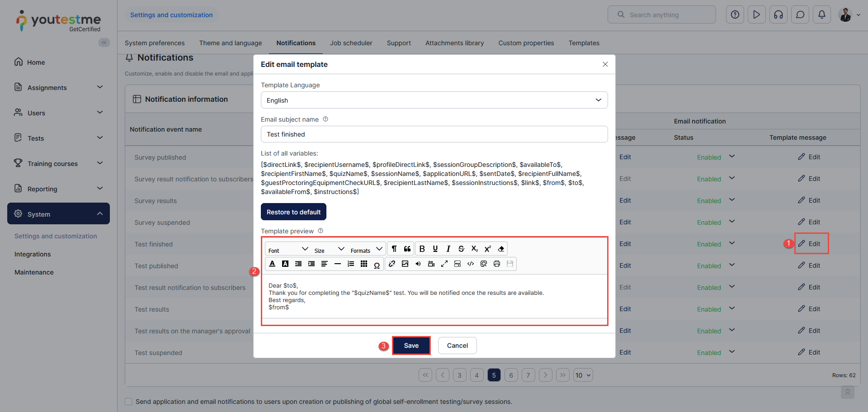868x412 pixels.
Task: Collapse the sidebar with double-chevron icon
Action: [104, 43]
